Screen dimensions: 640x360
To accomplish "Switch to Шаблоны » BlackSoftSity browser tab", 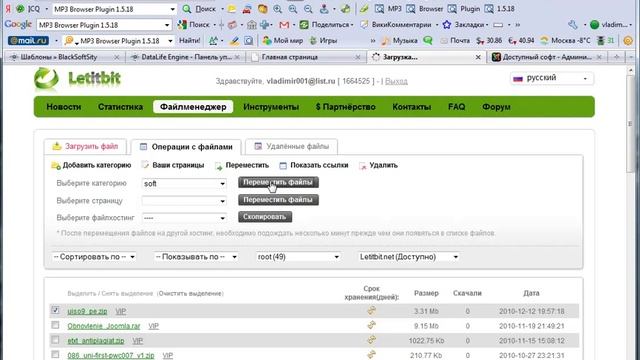I will pyautogui.click(x=63, y=57).
